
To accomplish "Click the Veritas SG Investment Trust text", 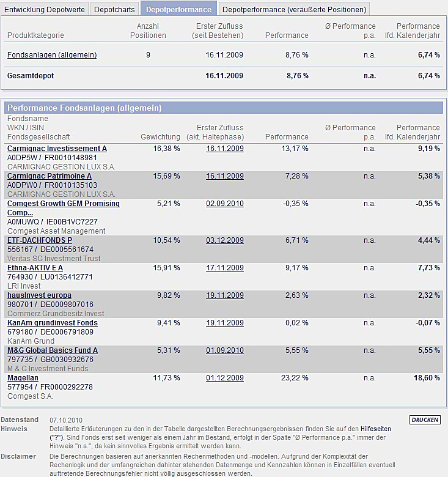I will 54,259.
